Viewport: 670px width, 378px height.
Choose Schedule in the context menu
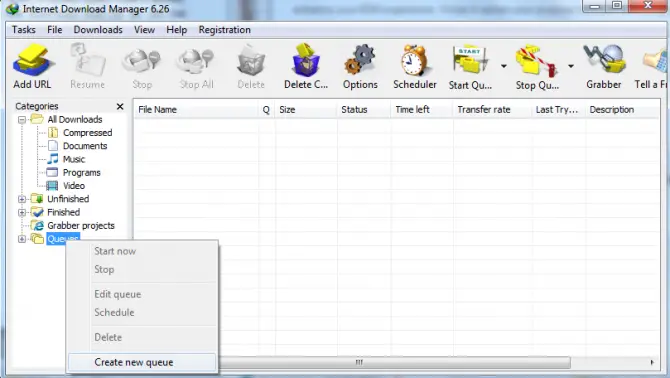(142, 312)
